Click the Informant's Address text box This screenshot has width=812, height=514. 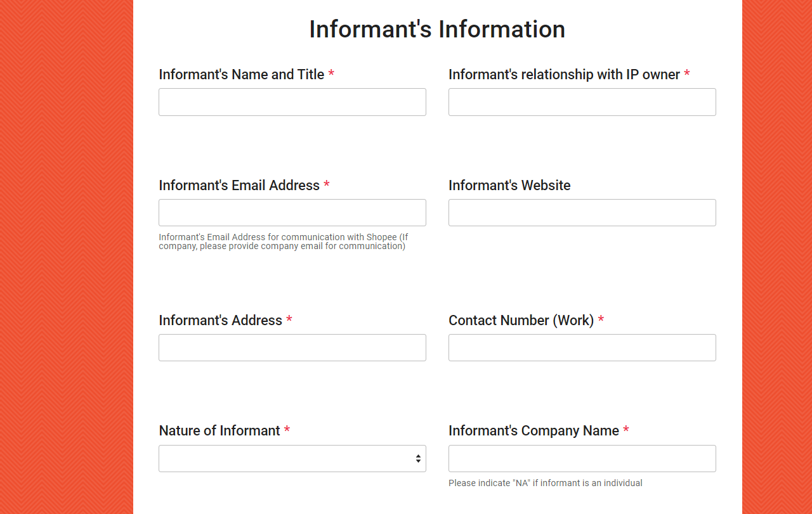(292, 348)
